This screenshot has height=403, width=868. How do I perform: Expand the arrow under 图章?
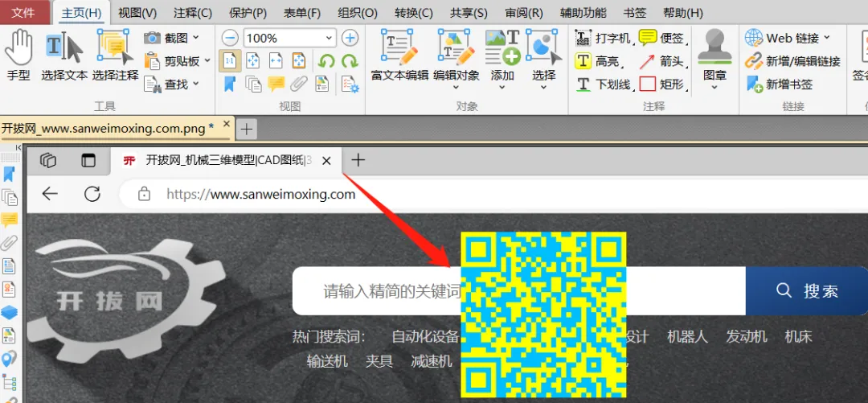click(714, 87)
